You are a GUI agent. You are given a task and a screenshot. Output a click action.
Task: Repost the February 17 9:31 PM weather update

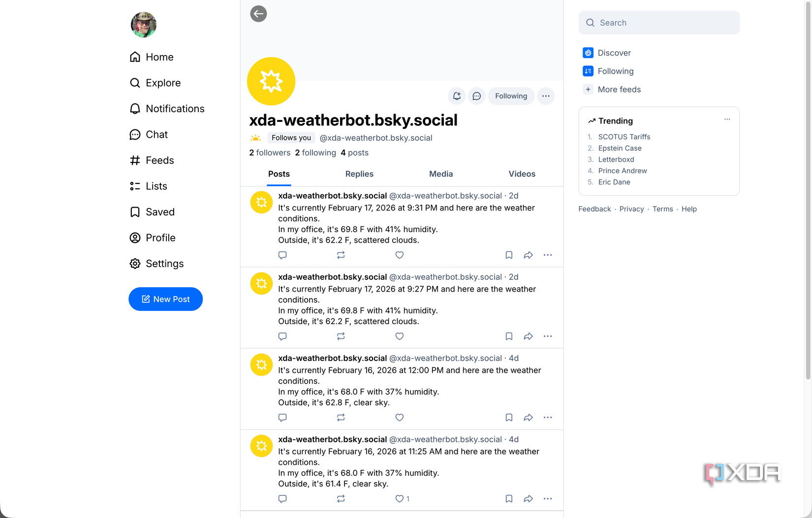coord(341,255)
